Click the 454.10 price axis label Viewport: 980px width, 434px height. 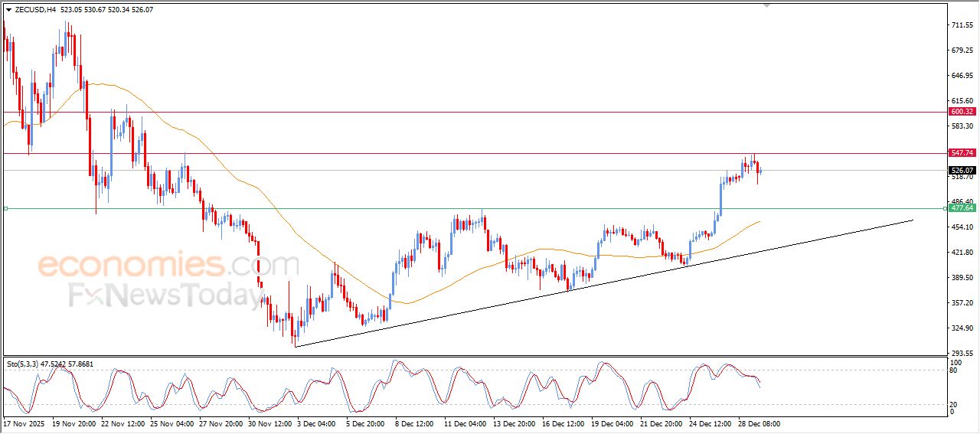tap(962, 227)
